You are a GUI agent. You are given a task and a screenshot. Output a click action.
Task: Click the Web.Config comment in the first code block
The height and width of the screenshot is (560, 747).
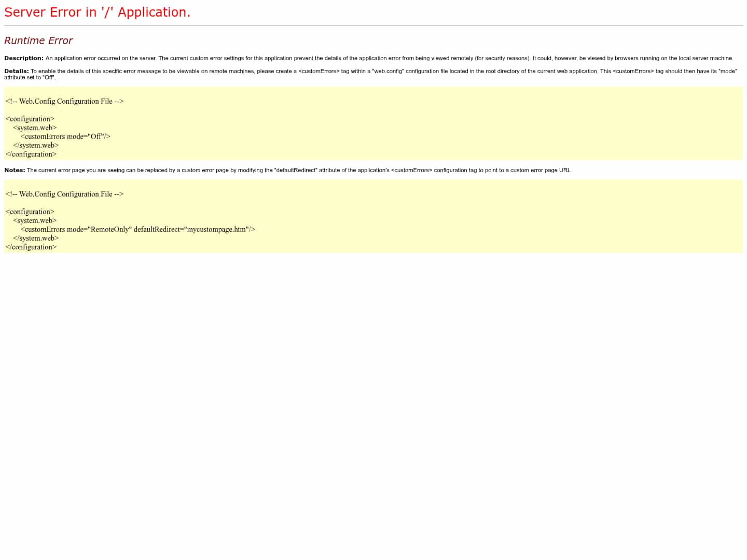[x=64, y=101]
